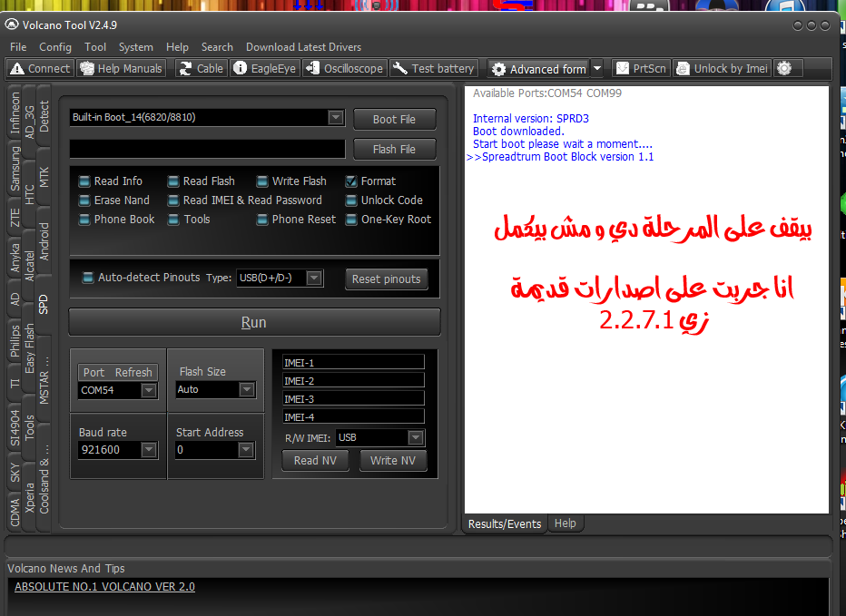Screen dimensions: 846x616
Task: Click the IMEI-4 input field
Action: click(x=353, y=416)
